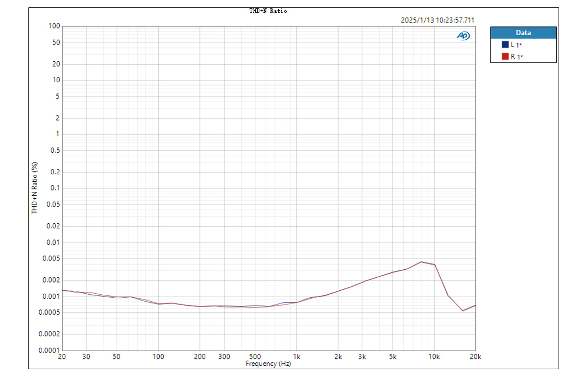Viewport: 588px width, 377px height.
Task: Click the Data legend header
Action: tap(523, 32)
